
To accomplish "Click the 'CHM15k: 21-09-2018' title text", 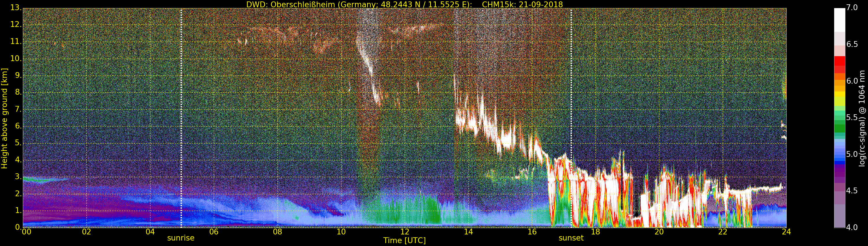I will tap(522, 4).
